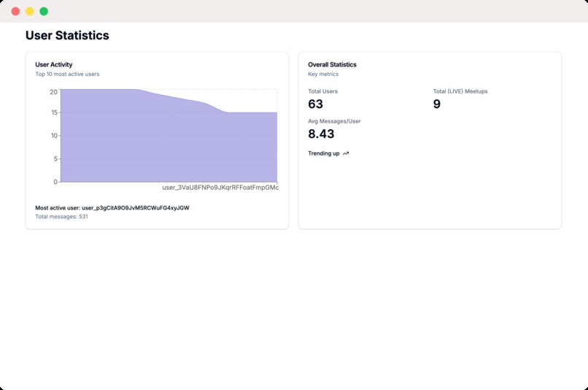Image resolution: width=588 pixels, height=390 pixels.
Task: Click the y-axis tick label 15
Action: [x=55, y=112]
